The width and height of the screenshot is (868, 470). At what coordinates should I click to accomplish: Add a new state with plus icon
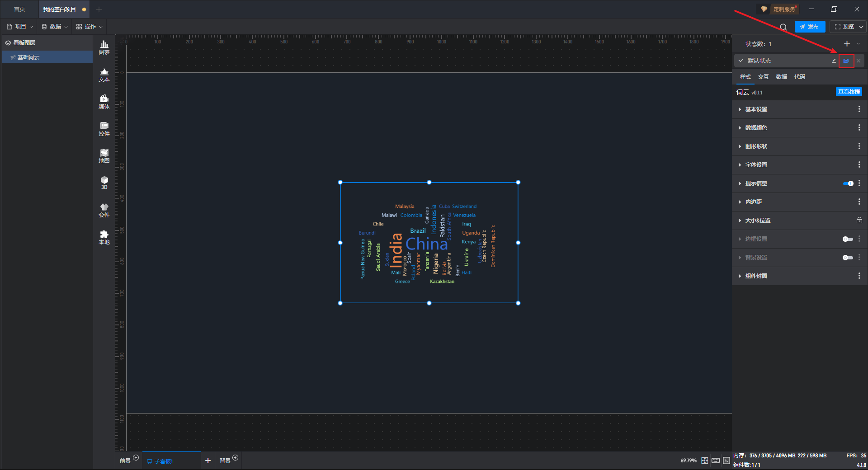click(x=847, y=44)
